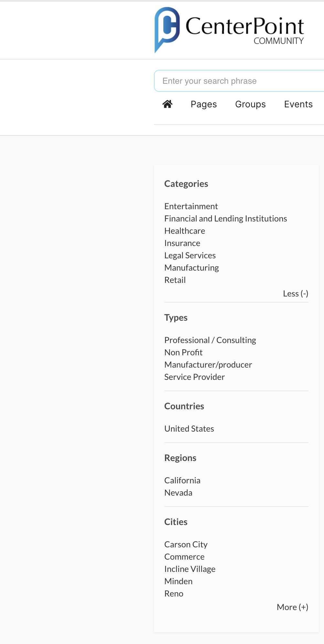
Task: Choose Reno from the cities list
Action: pyautogui.click(x=174, y=594)
